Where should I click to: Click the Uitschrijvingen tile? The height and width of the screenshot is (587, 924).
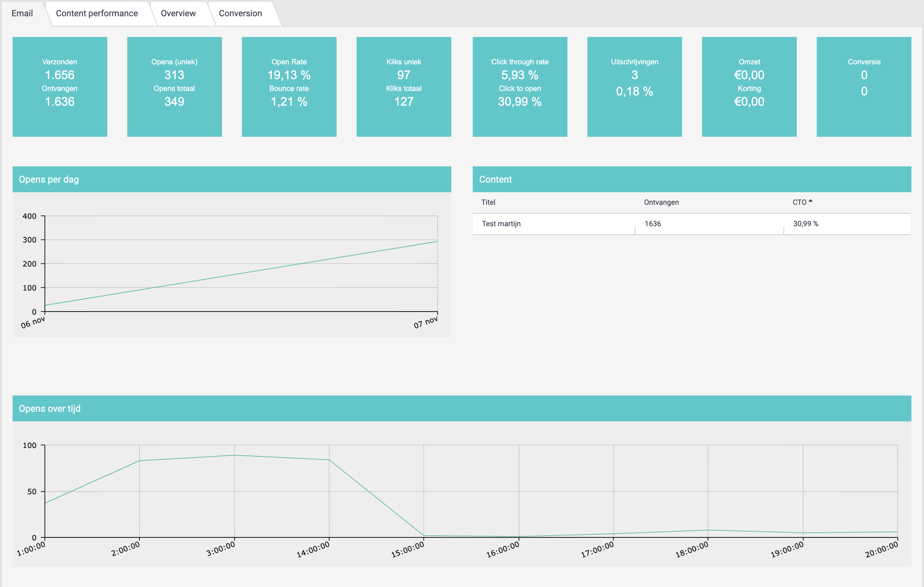pyautogui.click(x=635, y=86)
